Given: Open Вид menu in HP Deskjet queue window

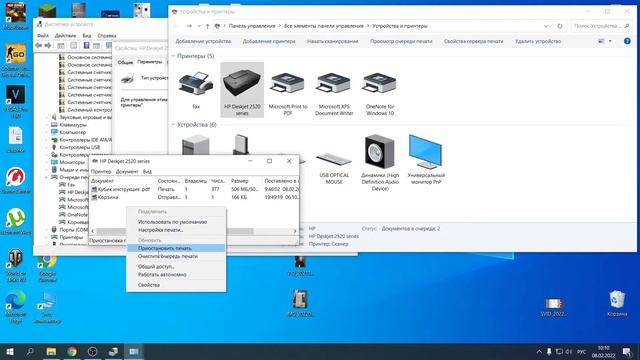Looking at the screenshot, I should click(x=147, y=172).
